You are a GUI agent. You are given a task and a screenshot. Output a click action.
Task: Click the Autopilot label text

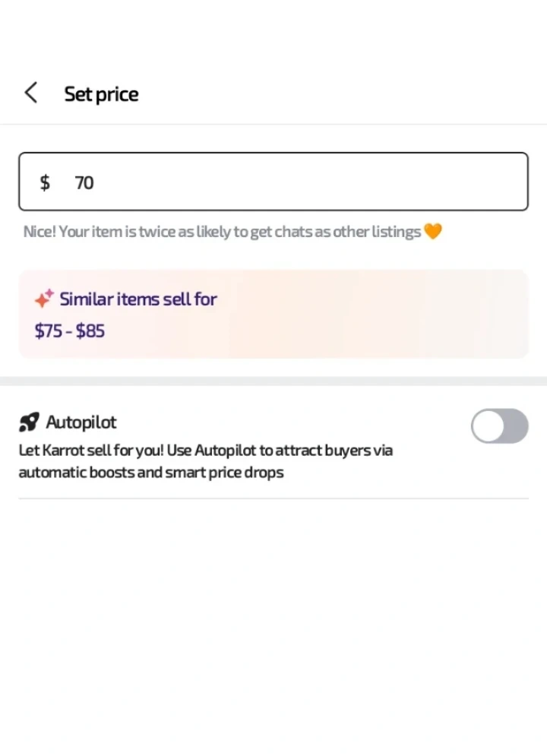(81, 422)
